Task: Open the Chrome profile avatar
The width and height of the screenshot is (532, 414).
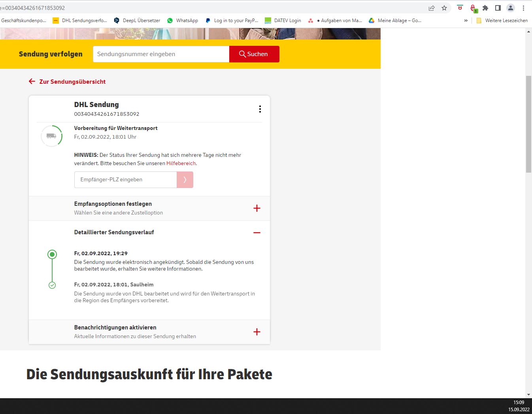Action: click(511, 8)
